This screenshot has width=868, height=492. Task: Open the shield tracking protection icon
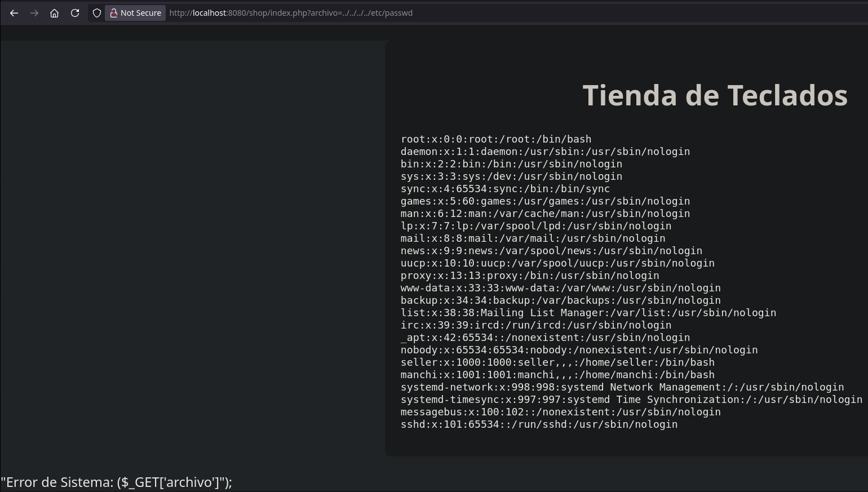click(97, 13)
